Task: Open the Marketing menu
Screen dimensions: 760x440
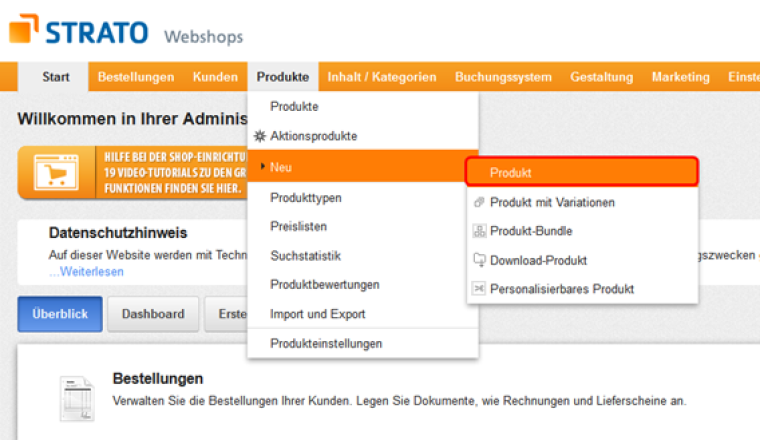Action: [681, 77]
